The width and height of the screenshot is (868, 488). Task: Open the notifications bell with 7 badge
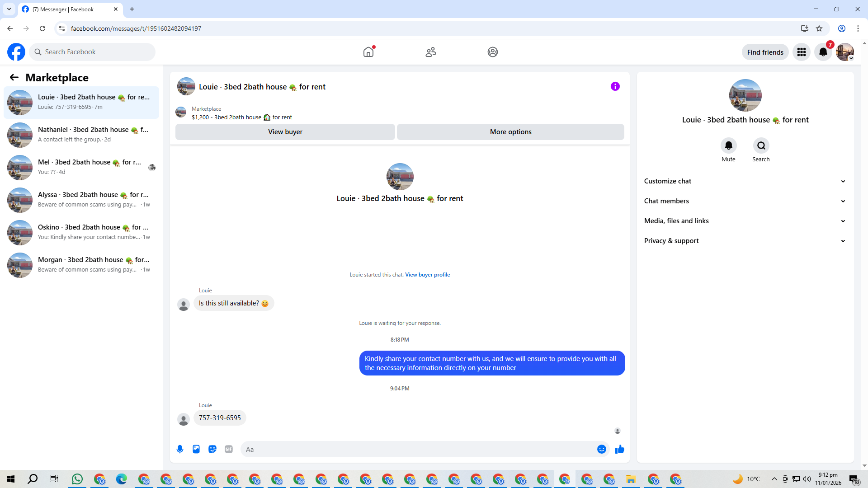coord(823,52)
